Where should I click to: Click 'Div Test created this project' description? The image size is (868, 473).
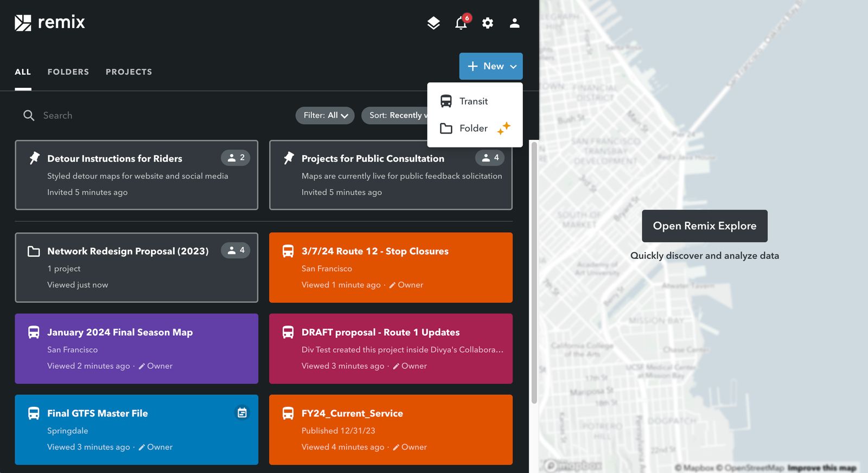pos(403,350)
